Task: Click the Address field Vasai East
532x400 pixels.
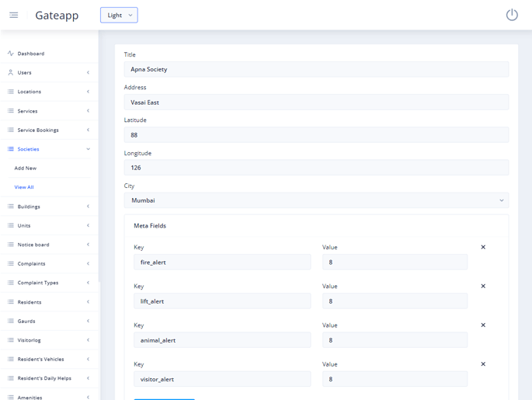Action: pyautogui.click(x=316, y=102)
